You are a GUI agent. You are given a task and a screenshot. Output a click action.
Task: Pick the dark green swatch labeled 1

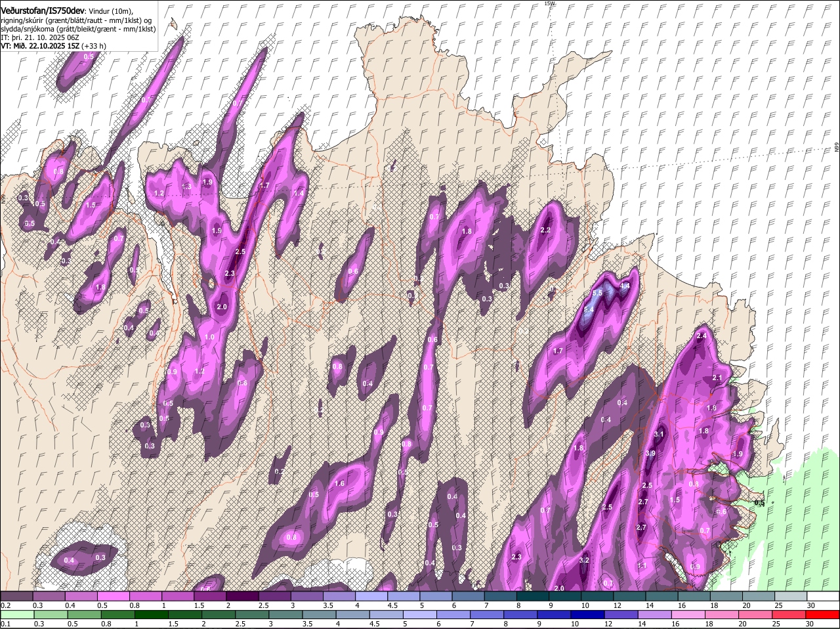click(x=151, y=615)
